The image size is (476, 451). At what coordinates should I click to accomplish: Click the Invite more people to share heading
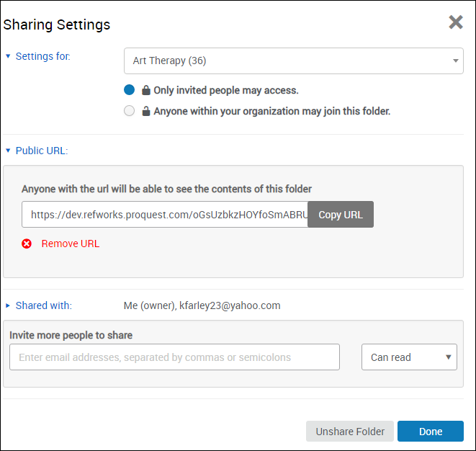(x=71, y=335)
